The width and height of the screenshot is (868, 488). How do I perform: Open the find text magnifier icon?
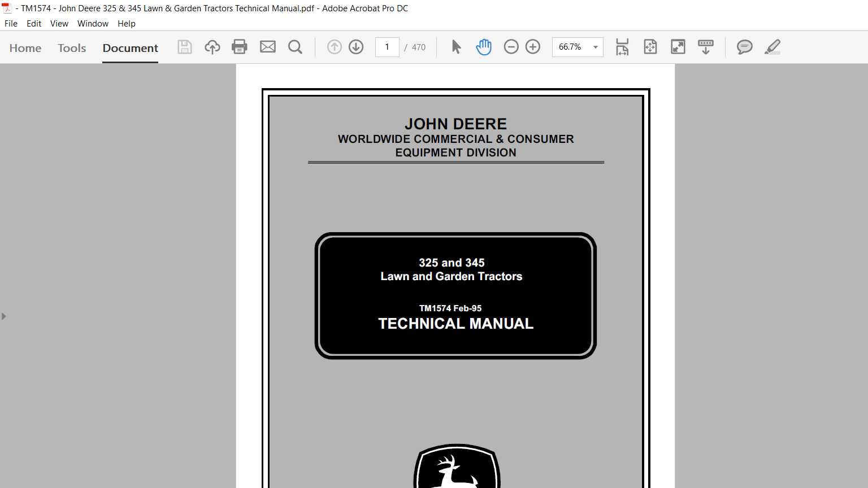(295, 47)
